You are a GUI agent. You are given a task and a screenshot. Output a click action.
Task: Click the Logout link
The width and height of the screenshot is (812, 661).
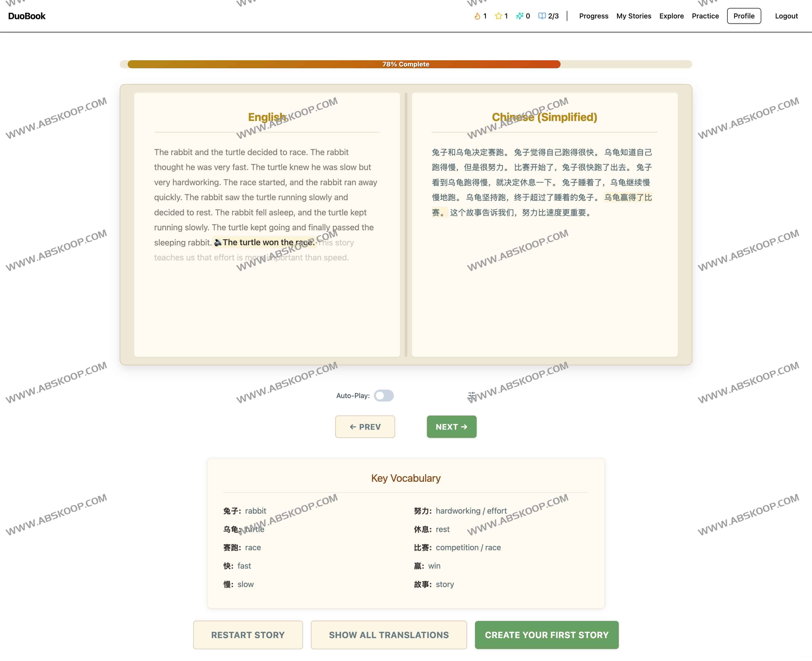[x=786, y=16]
